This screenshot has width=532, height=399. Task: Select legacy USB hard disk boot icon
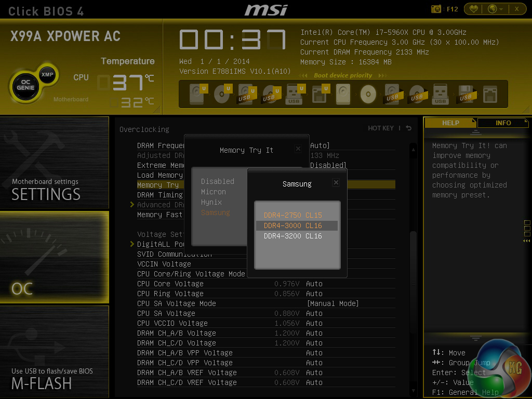(x=394, y=94)
